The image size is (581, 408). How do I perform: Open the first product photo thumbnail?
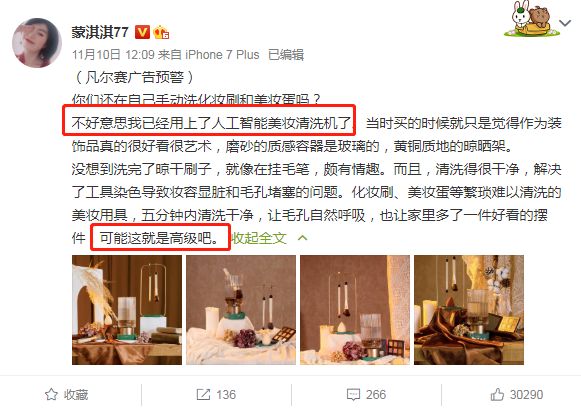tap(127, 310)
